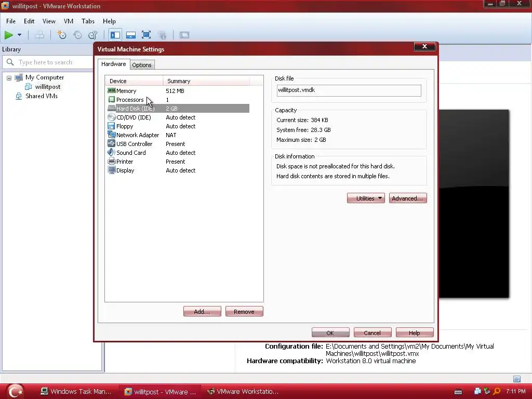Click the Summary column header
The image size is (532, 399).
point(206,81)
